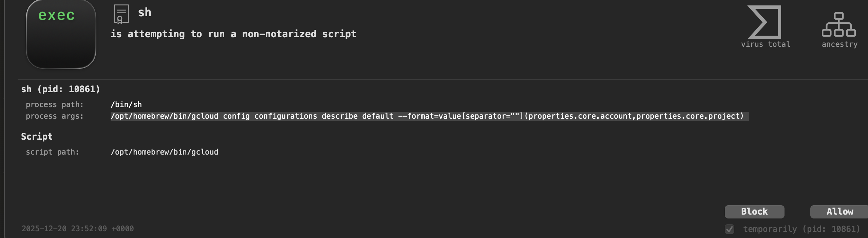Screen dimensions: 868x238
Task: Click the /opt/homebrew/bin/gcloud script path value
Action: click(x=164, y=152)
